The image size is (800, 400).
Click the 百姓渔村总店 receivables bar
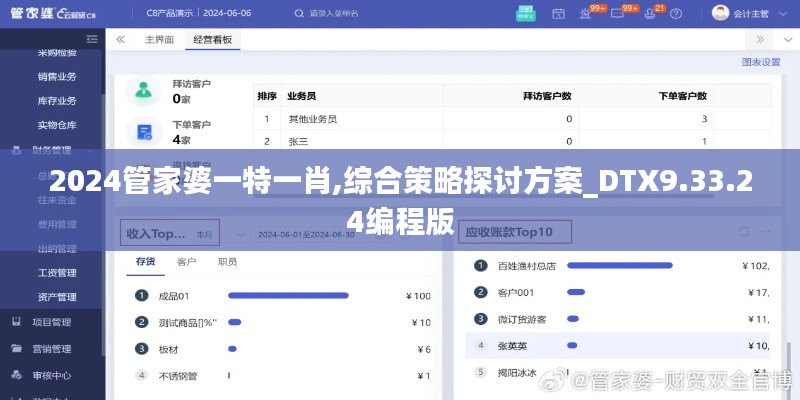coord(620,265)
